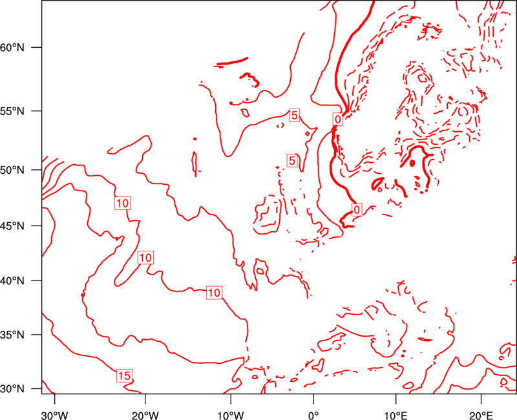Click the 60°N latitude axis label
Image resolution: width=517 pixels, height=420 pixels.
[x=12, y=47]
